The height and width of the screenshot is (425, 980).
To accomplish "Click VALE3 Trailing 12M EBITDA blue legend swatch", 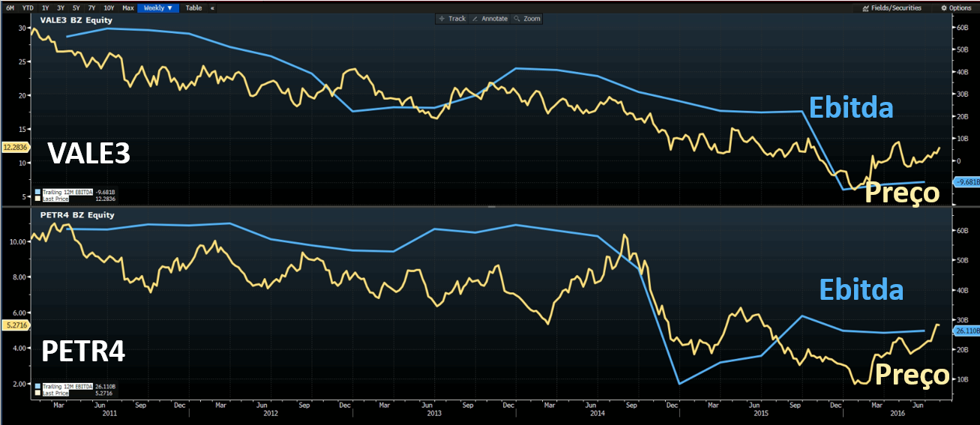I will click(x=37, y=192).
